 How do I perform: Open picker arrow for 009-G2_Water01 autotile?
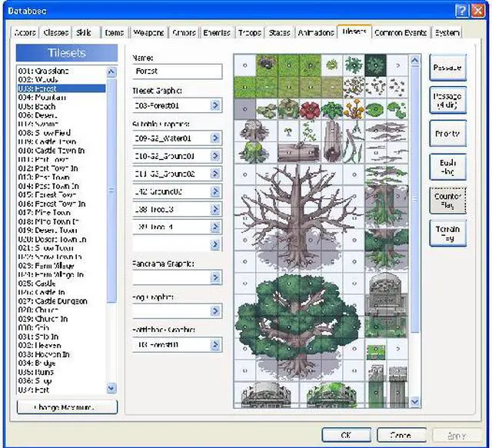click(215, 139)
